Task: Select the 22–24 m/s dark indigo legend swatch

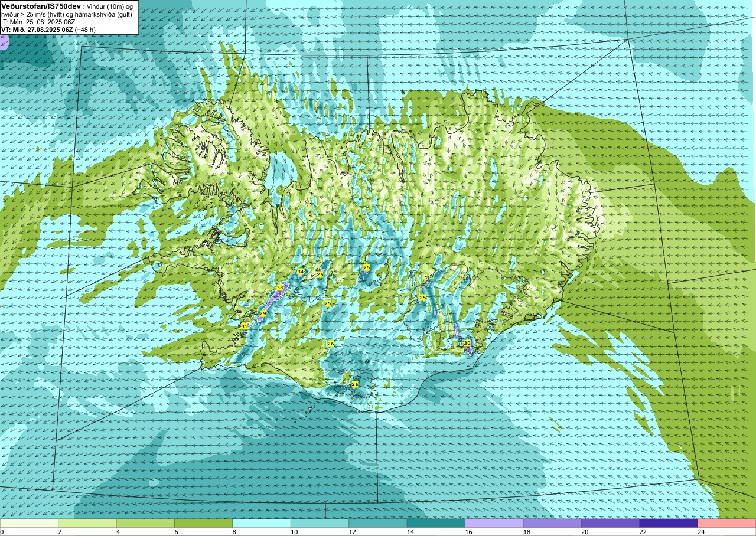Action: click(x=669, y=523)
